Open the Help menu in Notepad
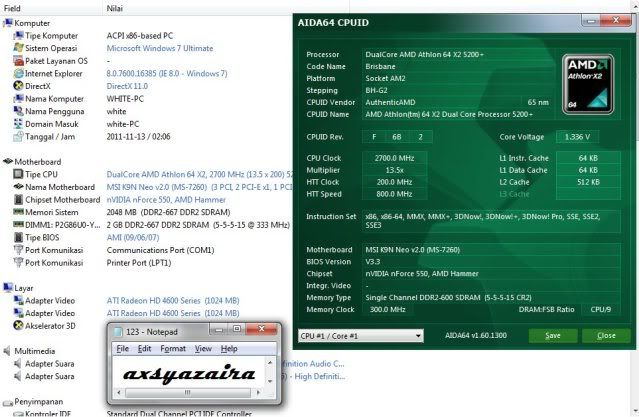639x417 pixels. coord(229,349)
